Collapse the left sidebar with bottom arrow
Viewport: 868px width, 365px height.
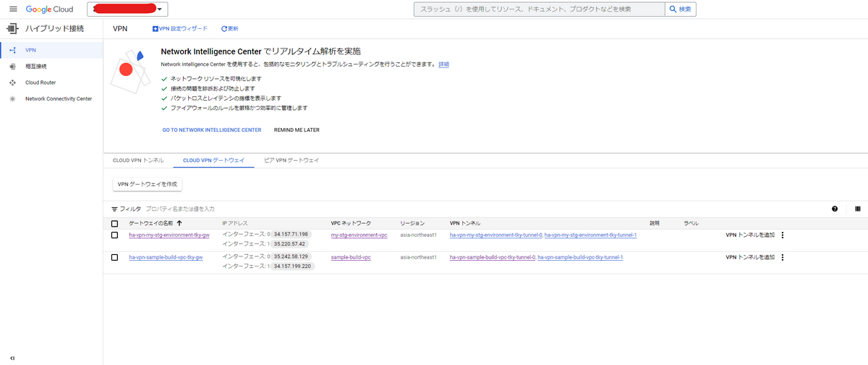click(x=13, y=358)
